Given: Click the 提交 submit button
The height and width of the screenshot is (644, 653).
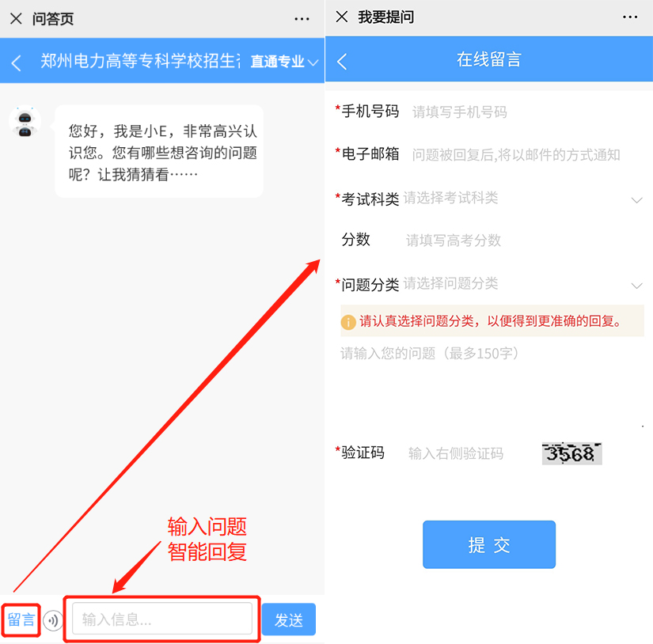Looking at the screenshot, I should [x=489, y=544].
